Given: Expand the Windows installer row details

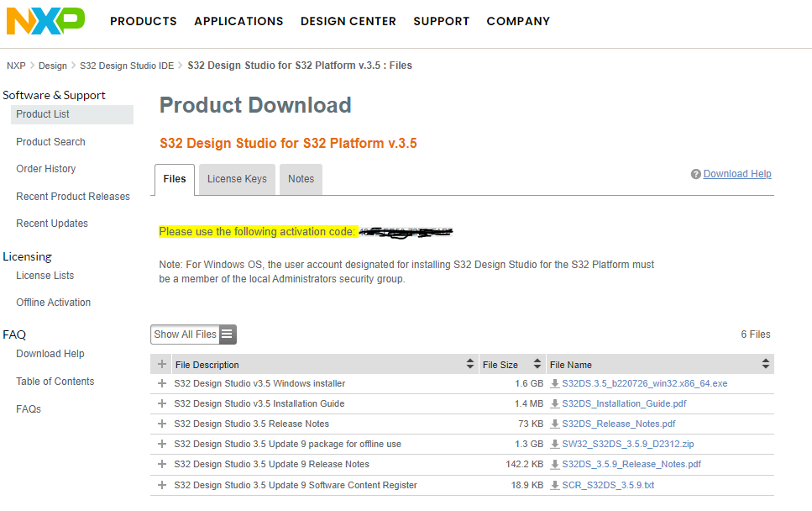Looking at the screenshot, I should tap(162, 384).
